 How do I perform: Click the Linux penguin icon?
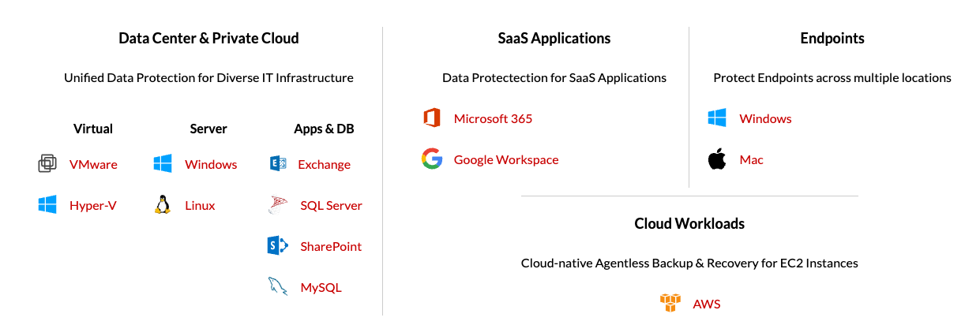tap(163, 205)
